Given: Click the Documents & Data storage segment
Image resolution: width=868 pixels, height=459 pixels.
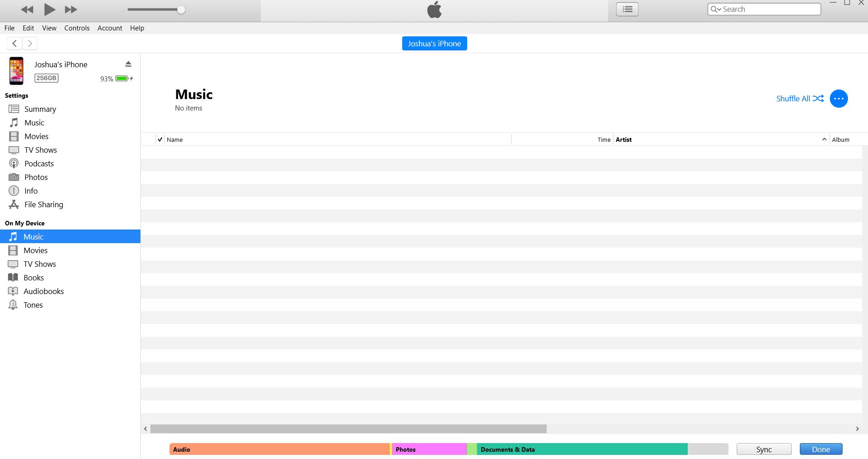Looking at the screenshot, I should tap(582, 449).
